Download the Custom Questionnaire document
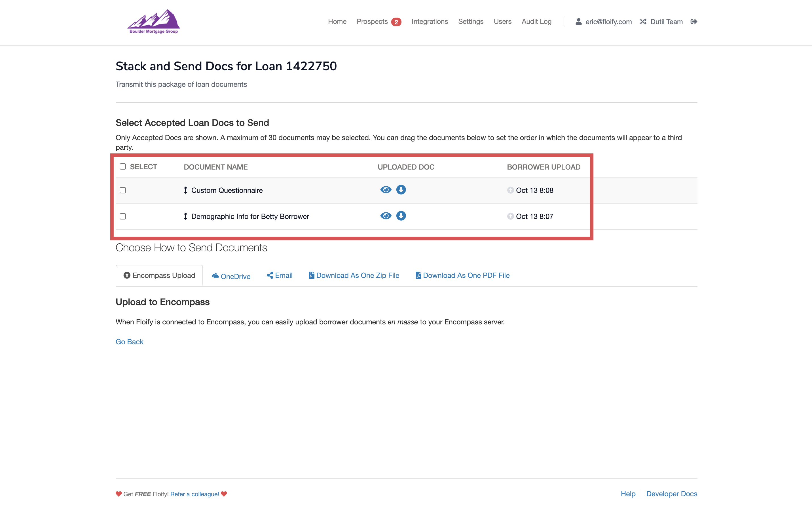This screenshot has width=812, height=507. tap(401, 190)
